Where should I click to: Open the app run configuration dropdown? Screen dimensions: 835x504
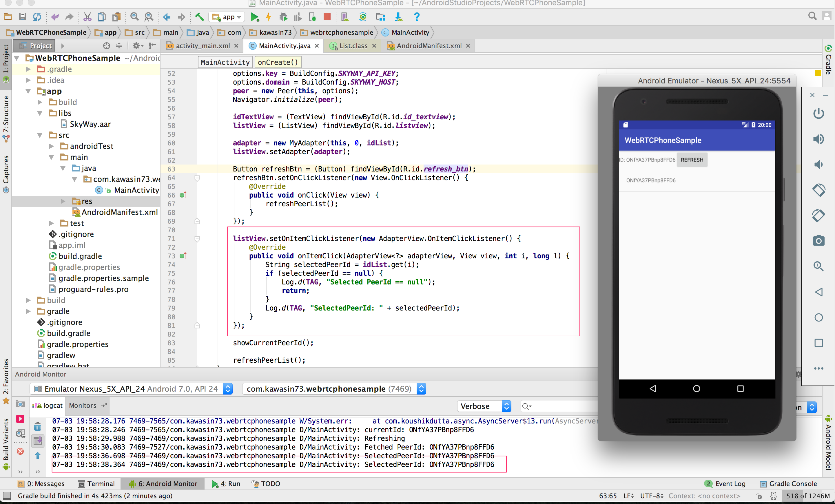227,17
